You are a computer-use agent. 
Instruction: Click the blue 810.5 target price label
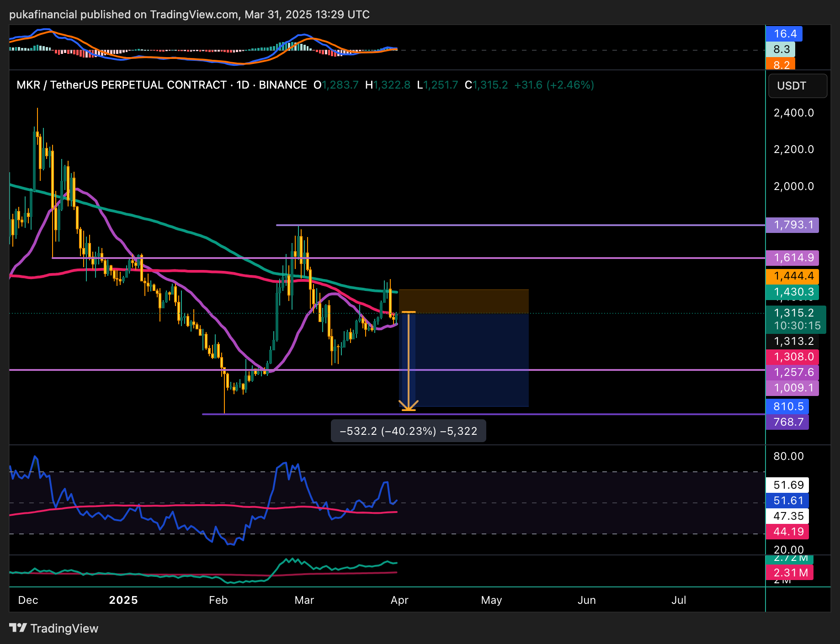787,406
